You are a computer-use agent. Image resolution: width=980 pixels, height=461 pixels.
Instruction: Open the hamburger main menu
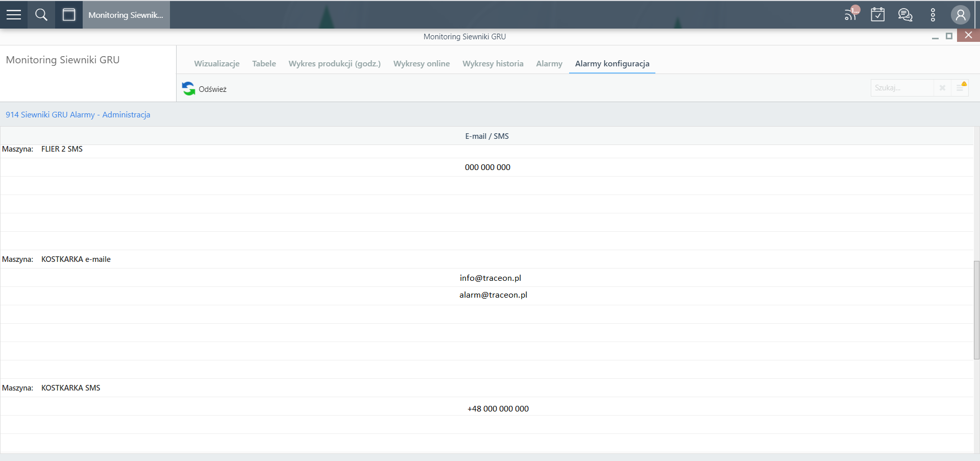pos(14,15)
